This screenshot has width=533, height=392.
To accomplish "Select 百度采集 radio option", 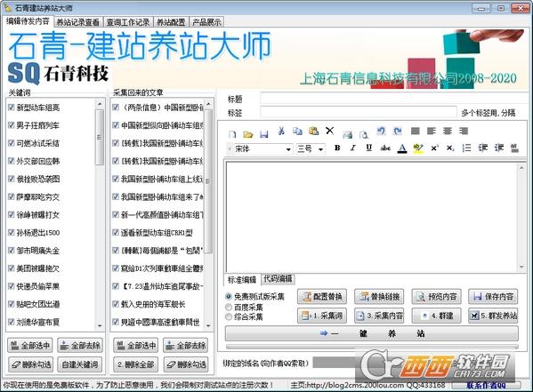I will (229, 308).
